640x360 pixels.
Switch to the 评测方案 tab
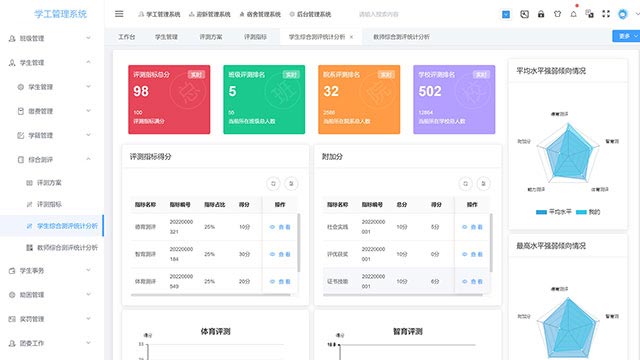(x=211, y=37)
